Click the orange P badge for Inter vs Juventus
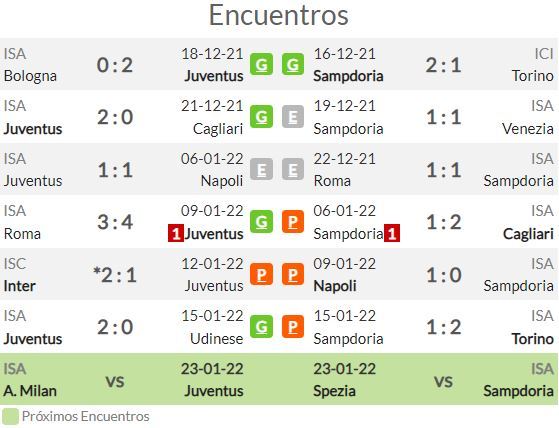Image resolution: width=559 pixels, height=428 pixels. (x=261, y=274)
